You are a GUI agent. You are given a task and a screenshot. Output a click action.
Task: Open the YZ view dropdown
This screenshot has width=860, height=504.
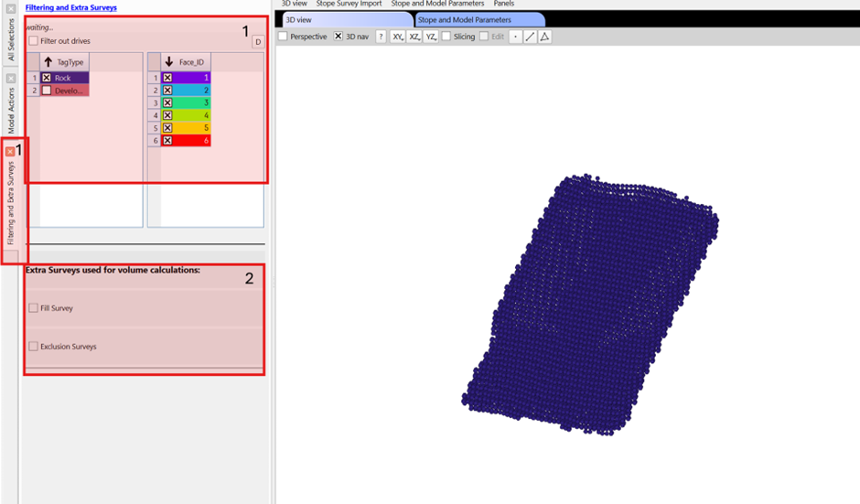click(x=431, y=37)
